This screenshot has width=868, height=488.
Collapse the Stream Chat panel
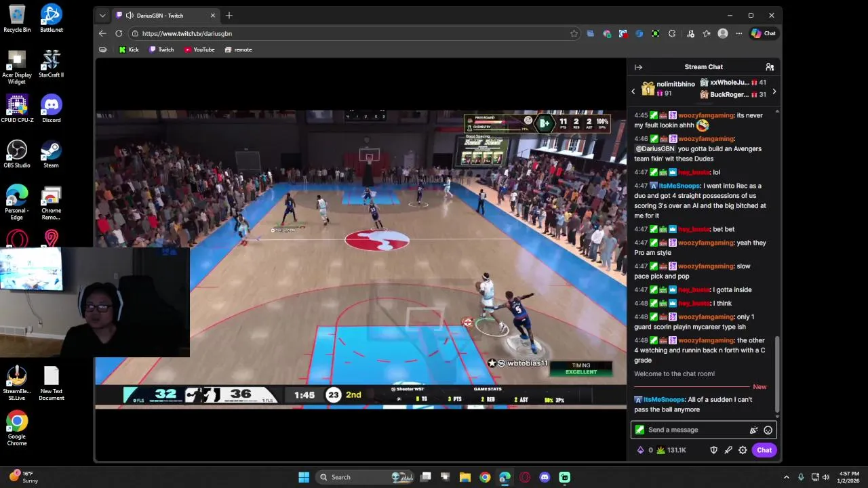point(638,67)
